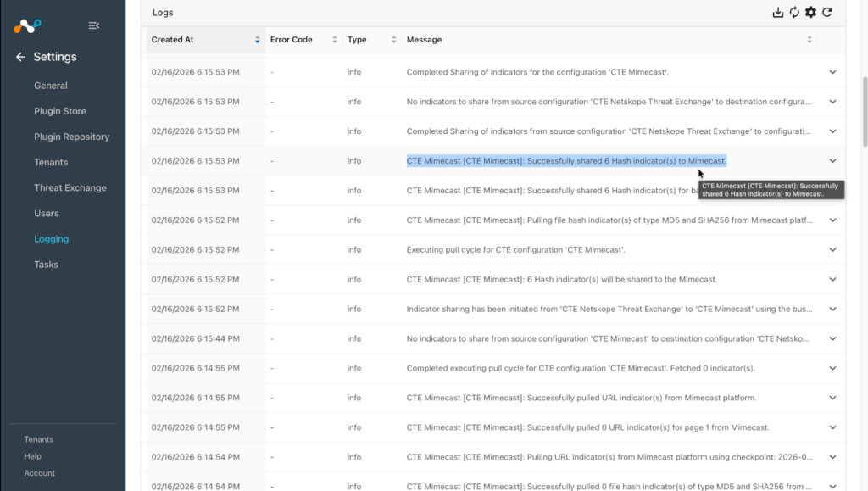Collapse the sidebar menu icon
This screenshot has width=868, height=491.
(x=93, y=25)
